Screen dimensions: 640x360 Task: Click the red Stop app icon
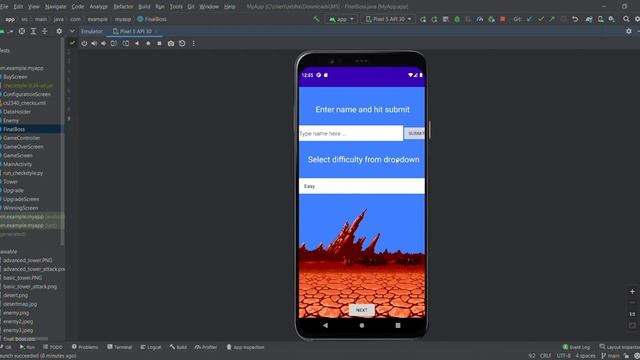[503, 19]
